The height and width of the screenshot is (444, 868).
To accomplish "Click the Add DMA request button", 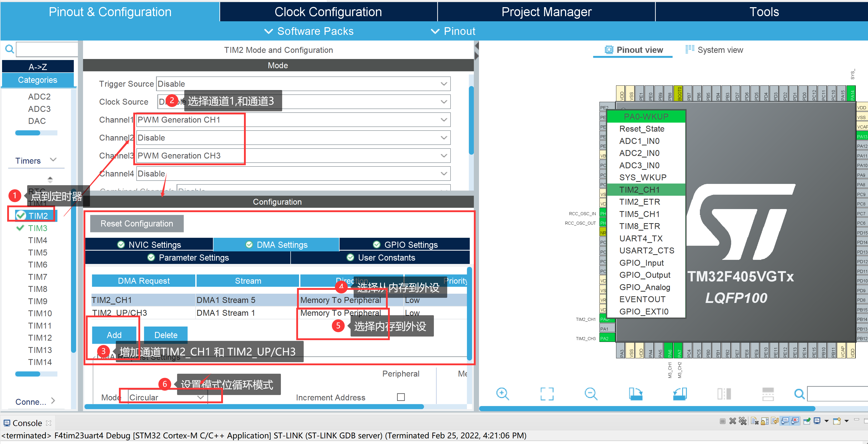I will point(114,335).
